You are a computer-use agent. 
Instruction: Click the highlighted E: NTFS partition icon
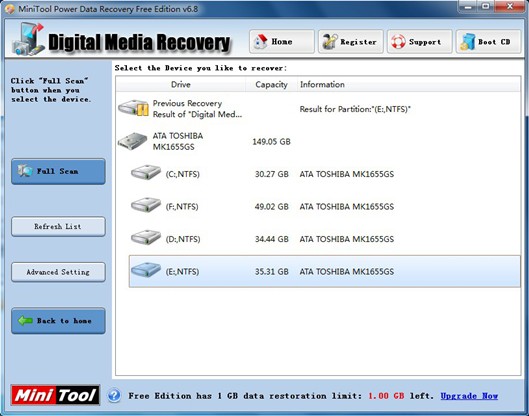coord(146,270)
